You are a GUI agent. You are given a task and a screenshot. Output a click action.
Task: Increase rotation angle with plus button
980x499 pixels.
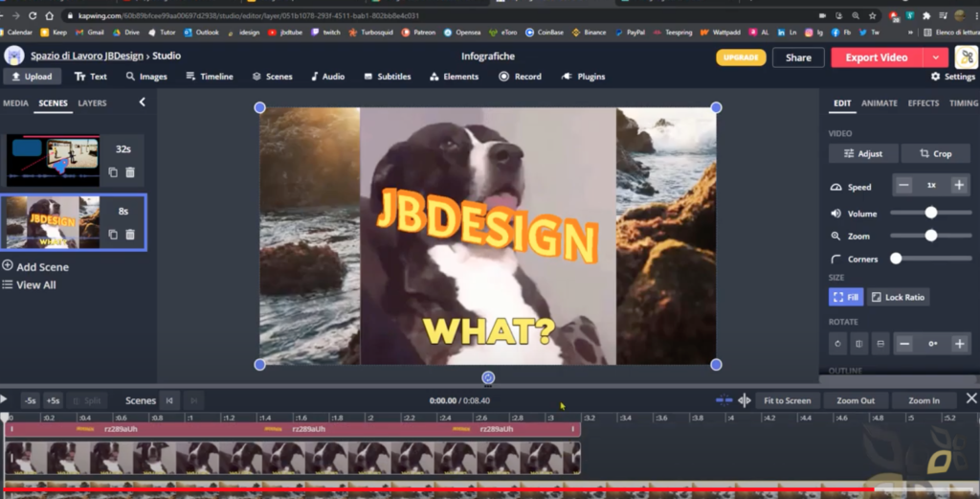[959, 343]
